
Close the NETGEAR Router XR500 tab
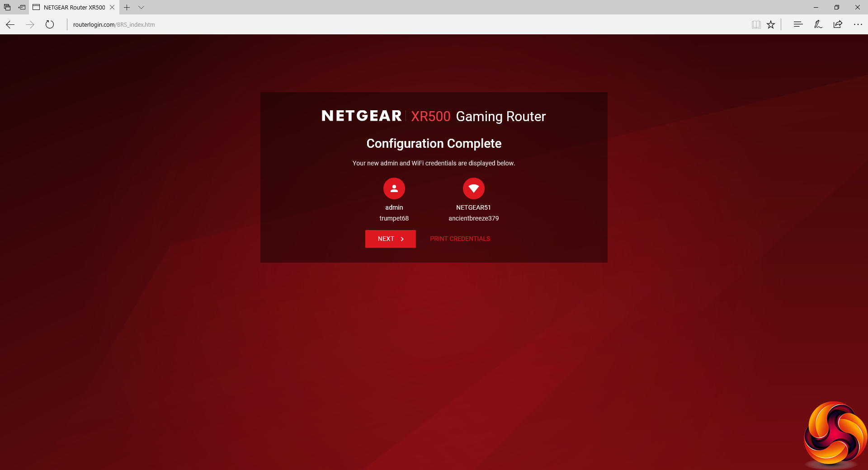click(x=112, y=7)
